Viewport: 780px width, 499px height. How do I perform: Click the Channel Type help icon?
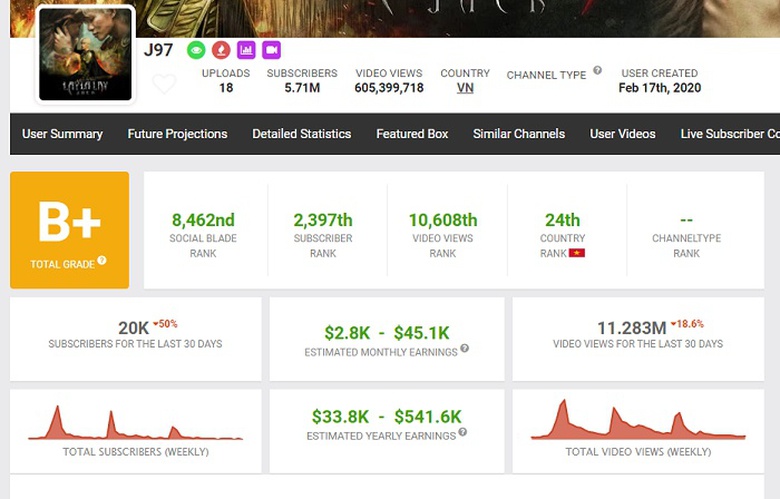(x=597, y=71)
